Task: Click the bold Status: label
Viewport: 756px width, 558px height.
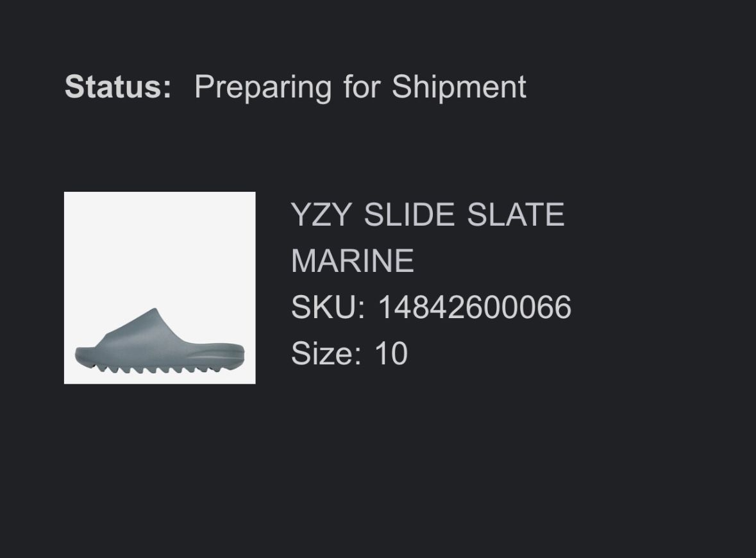Action: 118,87
